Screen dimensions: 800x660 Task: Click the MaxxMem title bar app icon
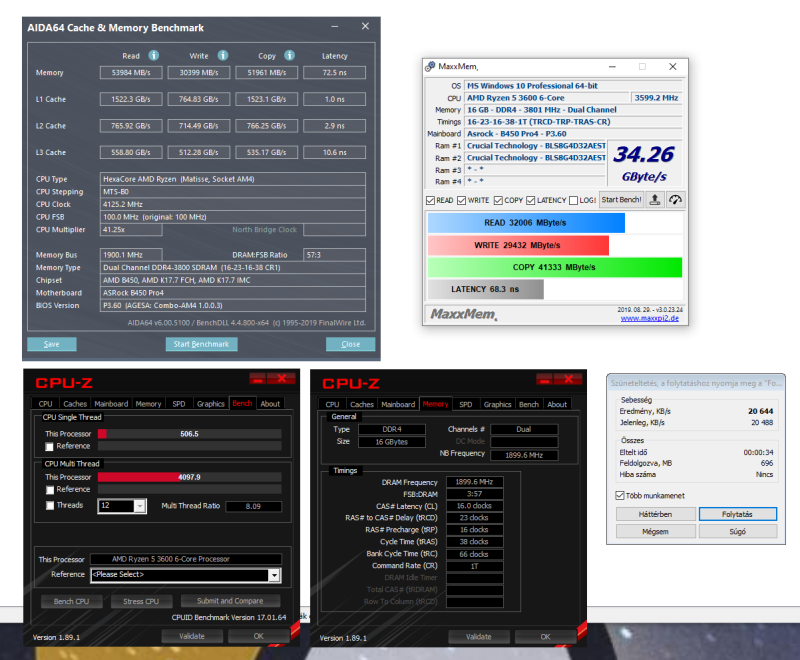coord(431,66)
